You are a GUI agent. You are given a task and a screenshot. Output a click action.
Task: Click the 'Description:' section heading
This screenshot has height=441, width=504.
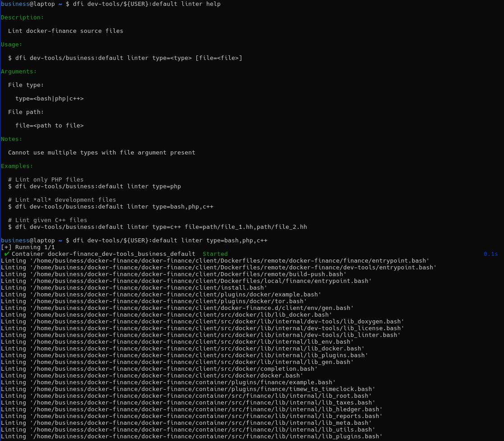(x=23, y=18)
